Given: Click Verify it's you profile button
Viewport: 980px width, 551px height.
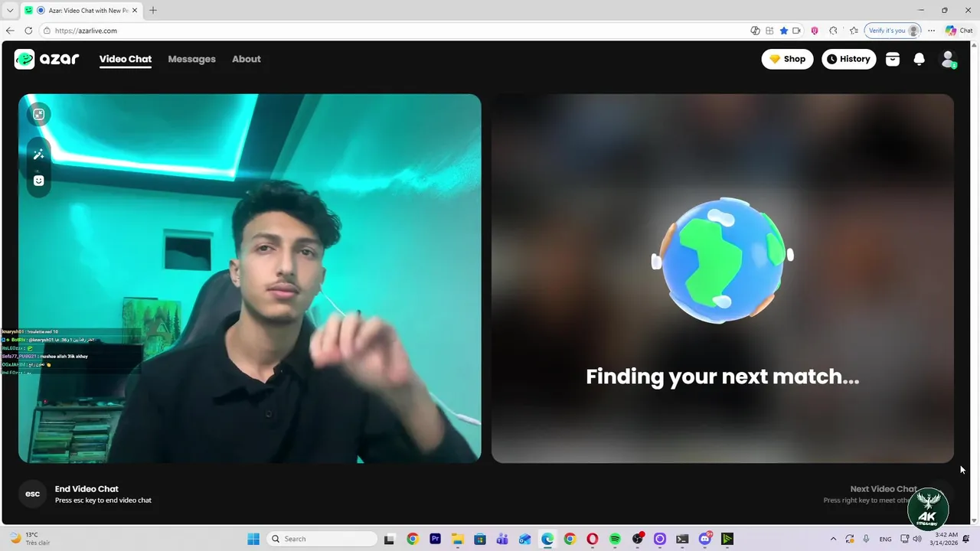Looking at the screenshot, I should pyautogui.click(x=893, y=31).
